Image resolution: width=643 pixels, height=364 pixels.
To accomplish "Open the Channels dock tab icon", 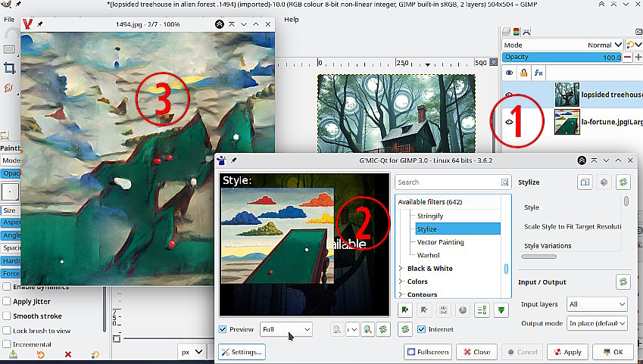I will pyautogui.click(x=517, y=32).
